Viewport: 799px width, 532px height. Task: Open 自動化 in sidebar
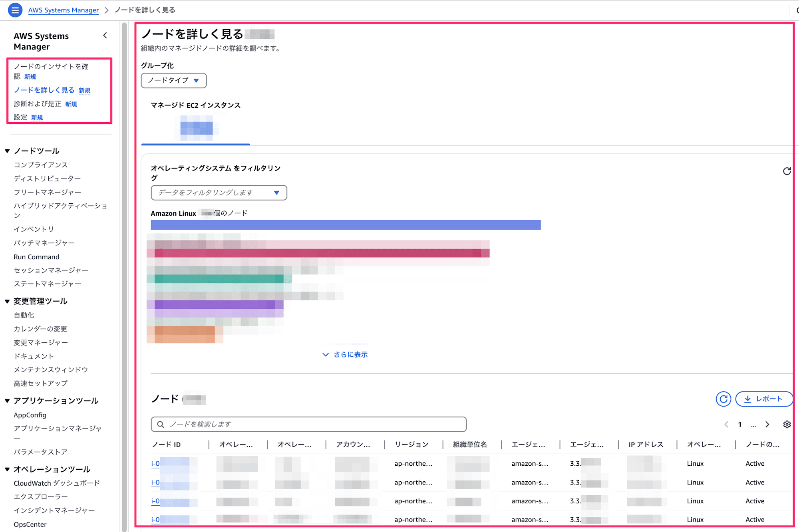coord(24,316)
